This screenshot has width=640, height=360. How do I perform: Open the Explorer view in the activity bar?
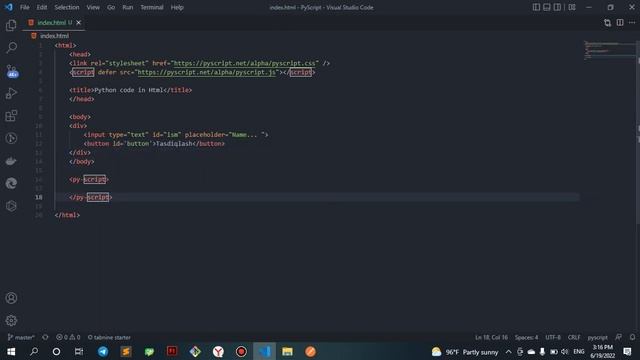(x=11, y=25)
